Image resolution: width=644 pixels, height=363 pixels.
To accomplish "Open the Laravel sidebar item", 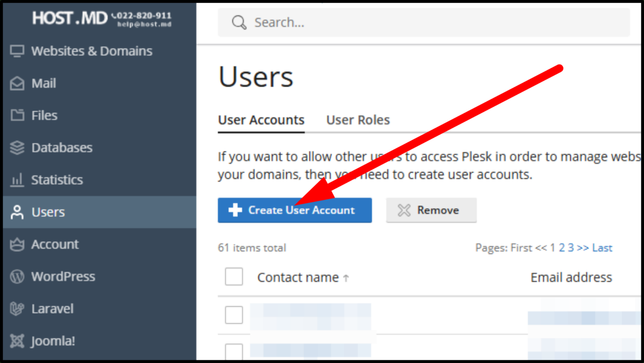I will [100, 309].
